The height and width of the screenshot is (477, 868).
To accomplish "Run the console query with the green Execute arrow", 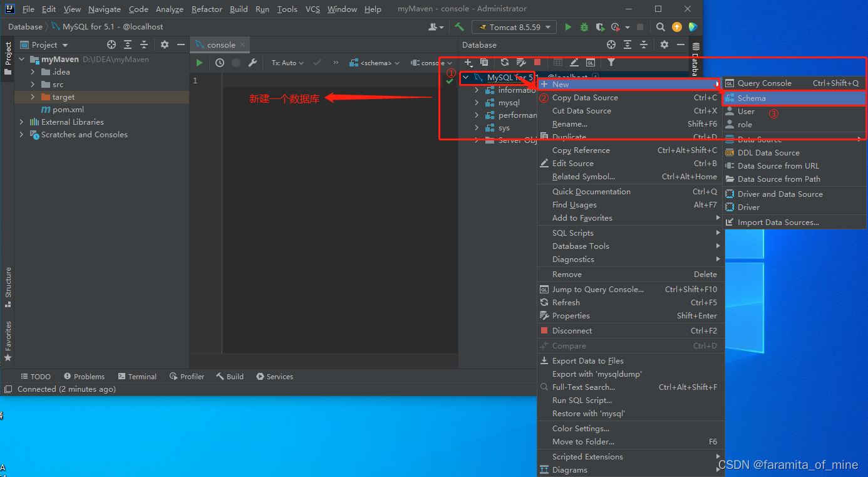I will click(x=199, y=63).
